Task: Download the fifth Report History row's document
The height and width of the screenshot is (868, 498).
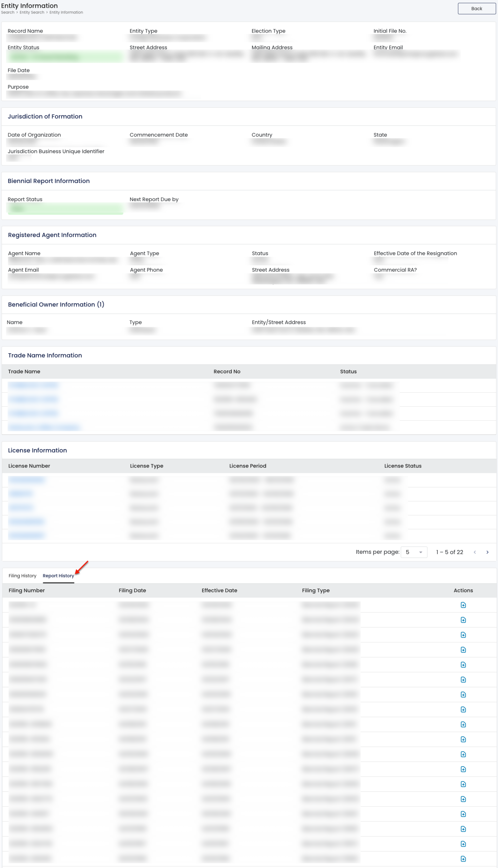Action: click(x=463, y=665)
